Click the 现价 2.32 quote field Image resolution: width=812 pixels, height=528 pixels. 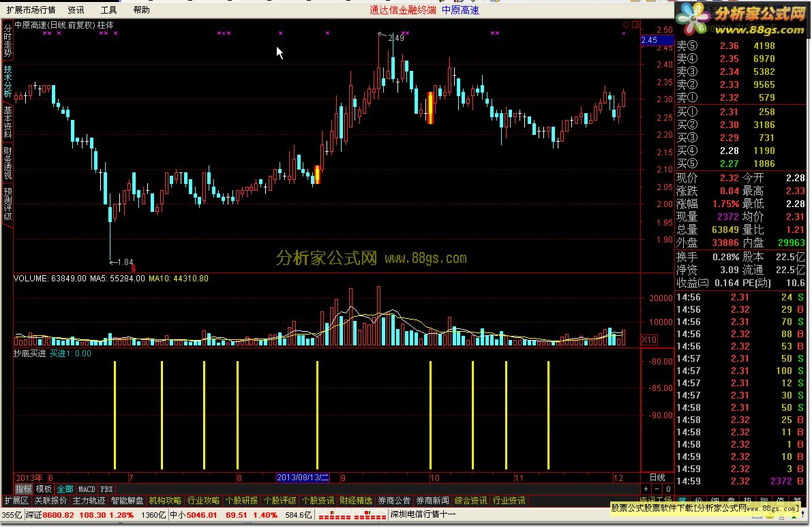pyautogui.click(x=708, y=178)
